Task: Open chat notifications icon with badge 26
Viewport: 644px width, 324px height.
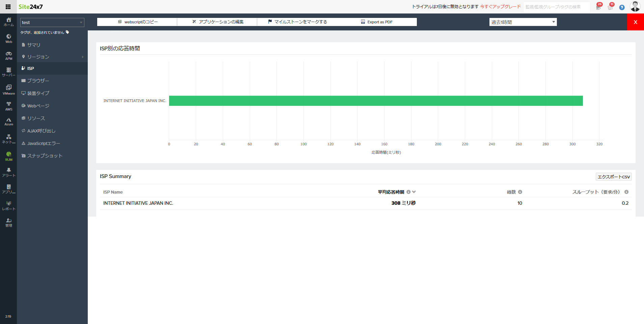Action: pos(598,7)
